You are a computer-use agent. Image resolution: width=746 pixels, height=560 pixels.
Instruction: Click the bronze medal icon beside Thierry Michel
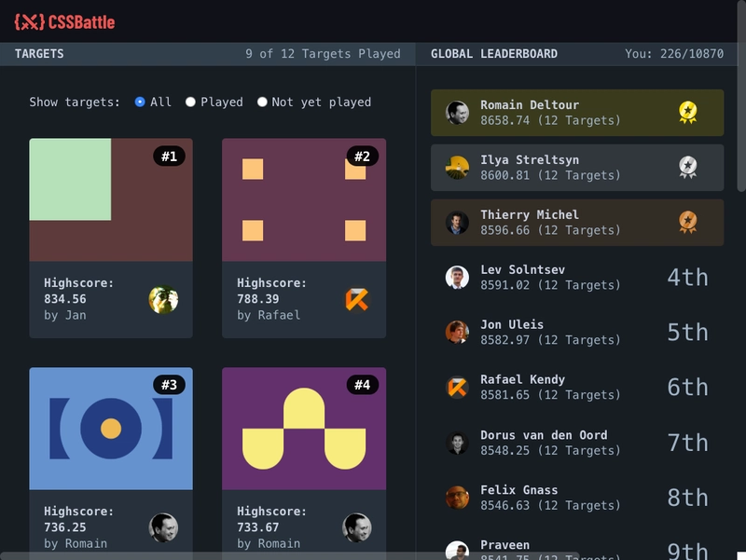pos(687,221)
